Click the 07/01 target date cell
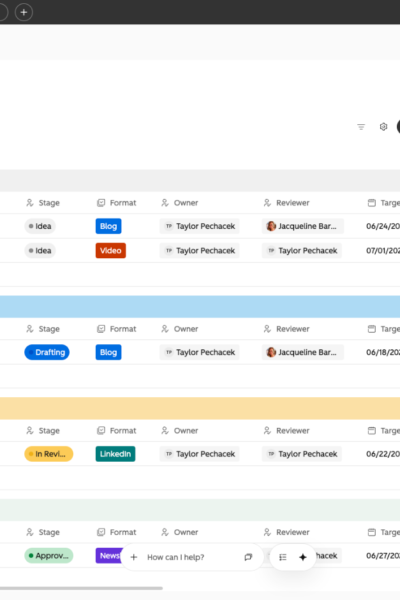The image size is (400, 600). (x=383, y=251)
